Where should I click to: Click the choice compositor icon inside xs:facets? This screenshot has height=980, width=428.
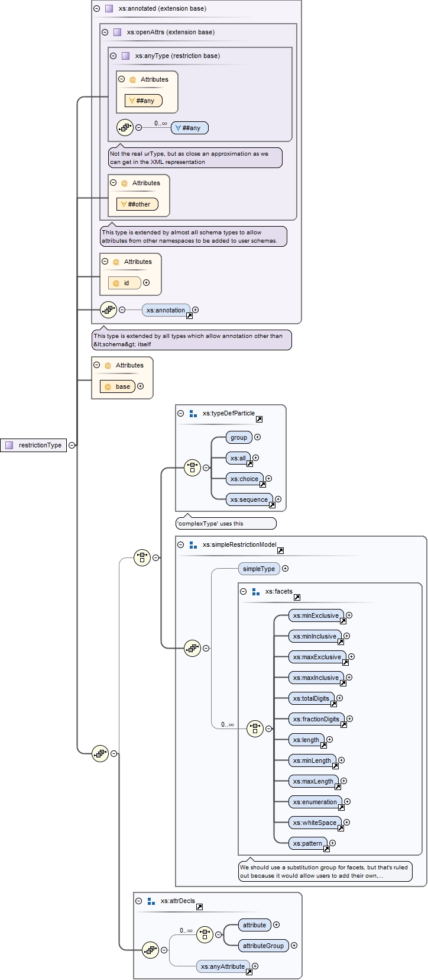[x=255, y=728]
